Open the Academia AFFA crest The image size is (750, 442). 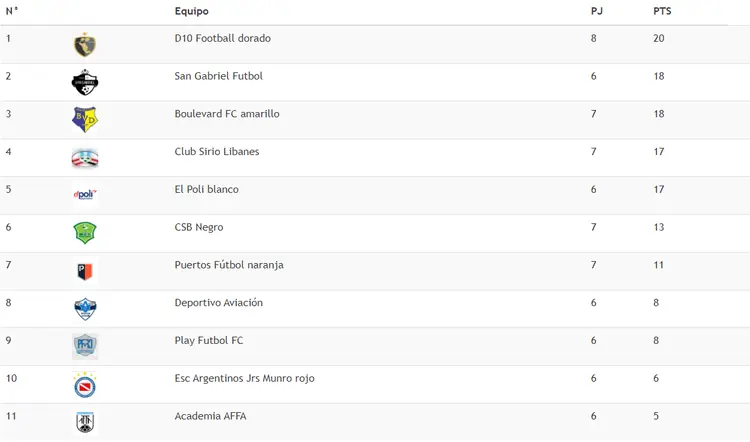pyautogui.click(x=85, y=422)
